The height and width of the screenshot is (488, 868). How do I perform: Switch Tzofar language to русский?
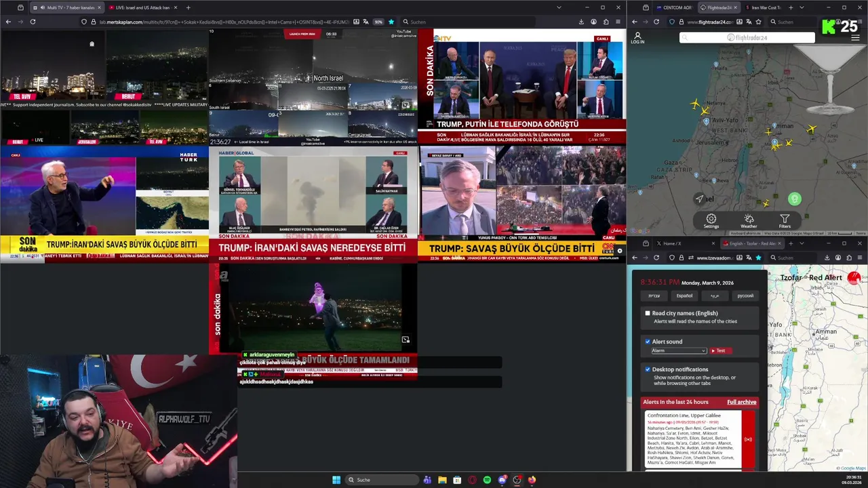(745, 296)
